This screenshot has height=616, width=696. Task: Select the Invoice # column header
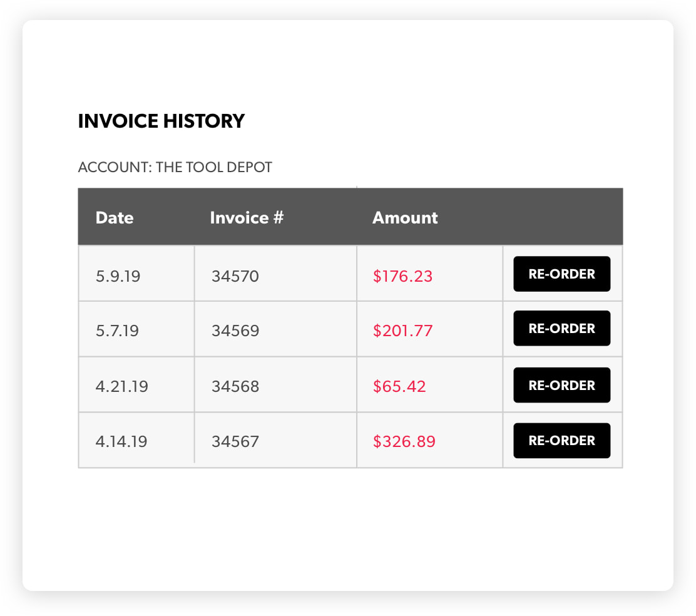(x=247, y=218)
